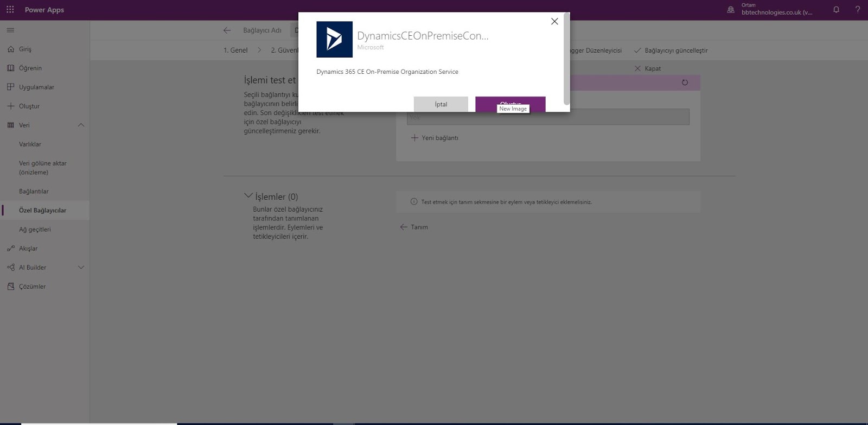Open the Ortam environment selector

[x=777, y=9]
